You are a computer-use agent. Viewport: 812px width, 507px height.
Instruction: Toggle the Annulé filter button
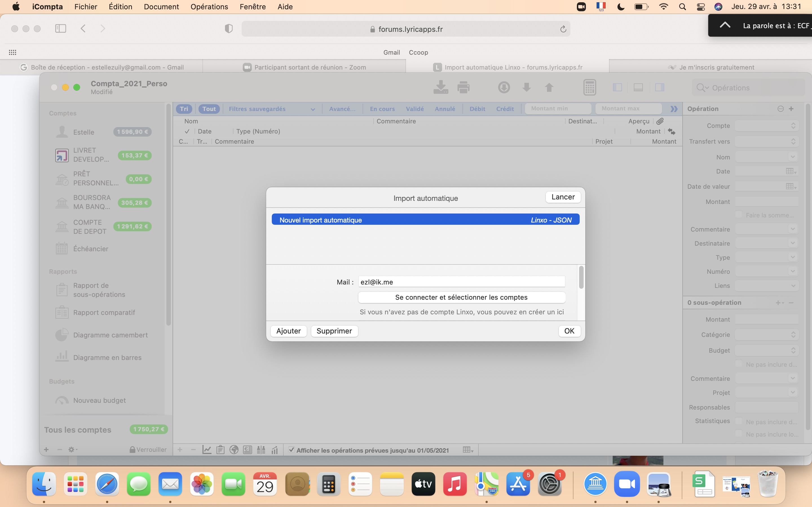coord(444,108)
